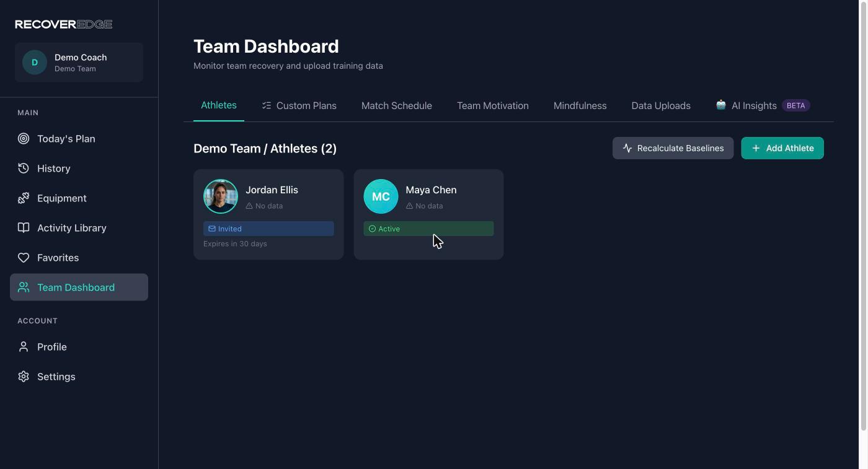868x469 pixels.
Task: Open Equipment section
Action: point(79,198)
